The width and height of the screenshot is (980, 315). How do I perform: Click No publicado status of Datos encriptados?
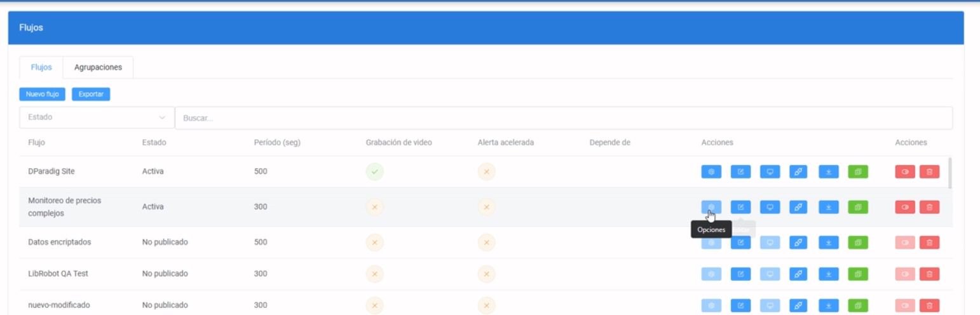click(x=165, y=242)
